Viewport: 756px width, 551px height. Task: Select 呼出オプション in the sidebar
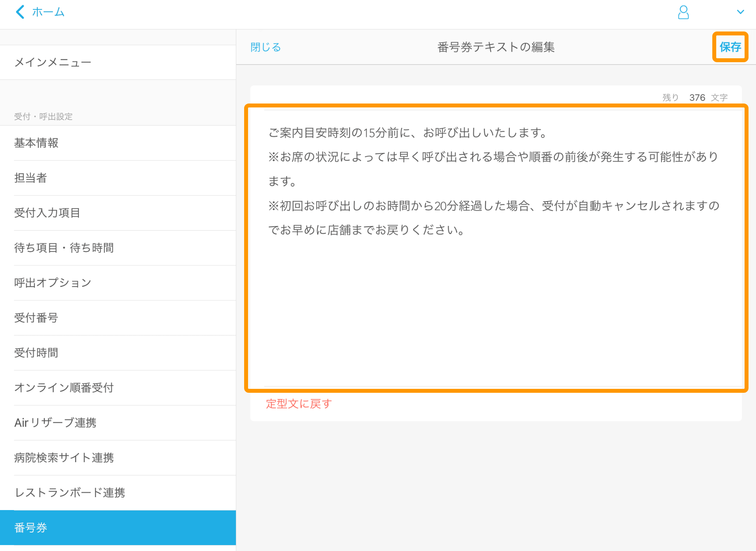tap(52, 283)
